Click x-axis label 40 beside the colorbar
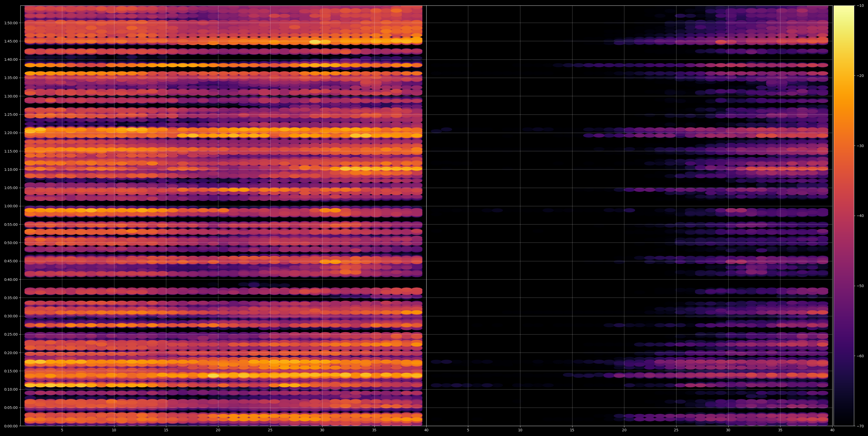This screenshot has height=436, width=868. point(832,430)
